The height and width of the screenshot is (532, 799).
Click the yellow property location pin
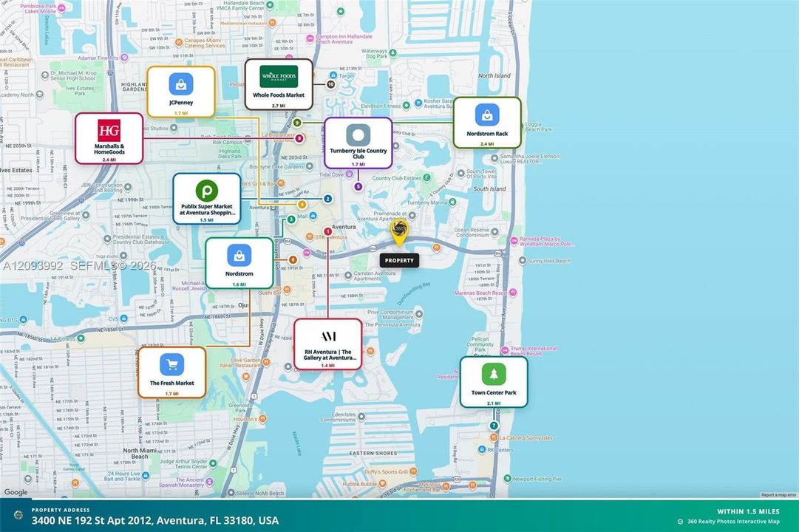tap(399, 232)
